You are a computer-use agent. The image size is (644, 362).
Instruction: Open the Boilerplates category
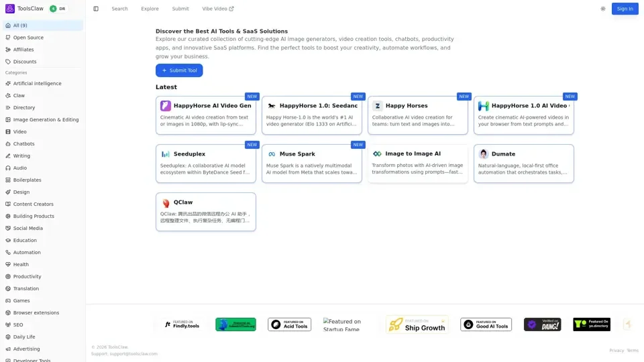click(x=43, y=180)
